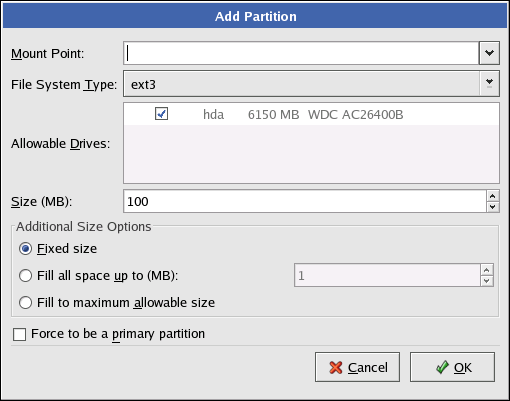Select the hda WDC AC26400B drive row
This screenshot has width=510, height=401.
(311, 114)
